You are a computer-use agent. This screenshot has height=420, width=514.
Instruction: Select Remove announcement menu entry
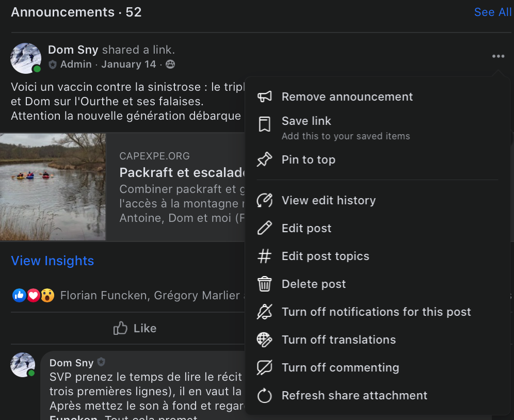347,96
